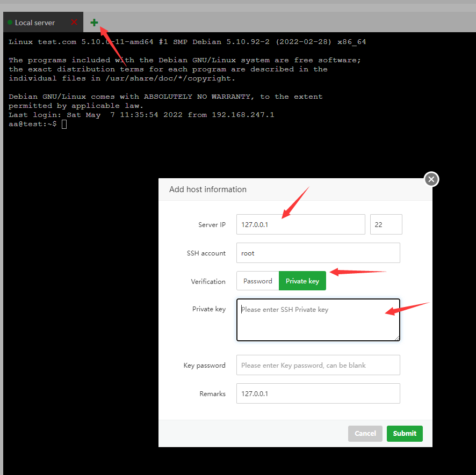Close the Local server tab with red X

[x=74, y=22]
